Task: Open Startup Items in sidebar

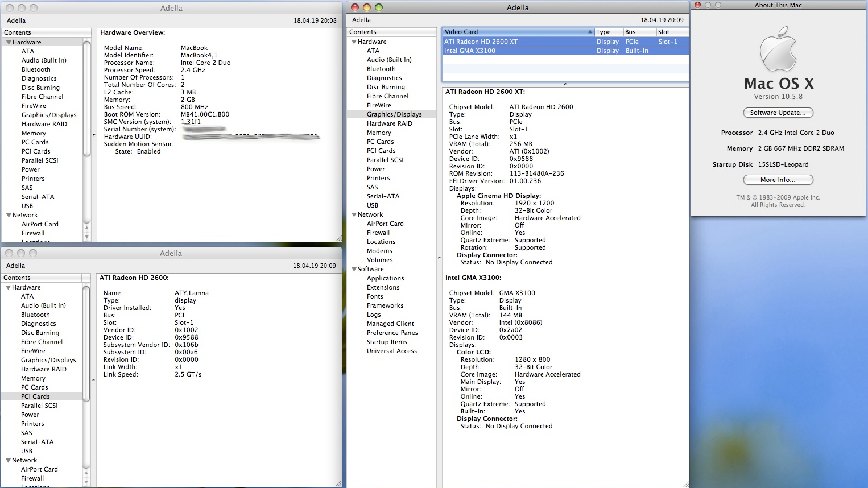Action: pos(387,342)
